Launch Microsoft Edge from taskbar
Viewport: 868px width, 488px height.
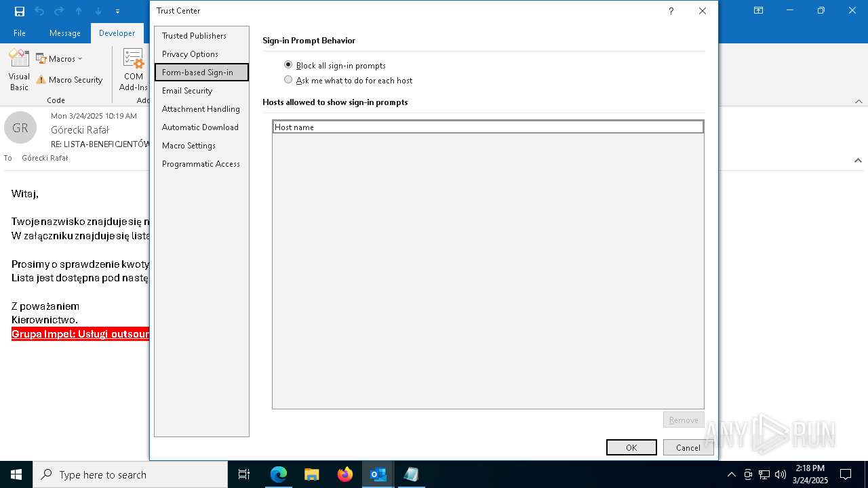point(279,474)
